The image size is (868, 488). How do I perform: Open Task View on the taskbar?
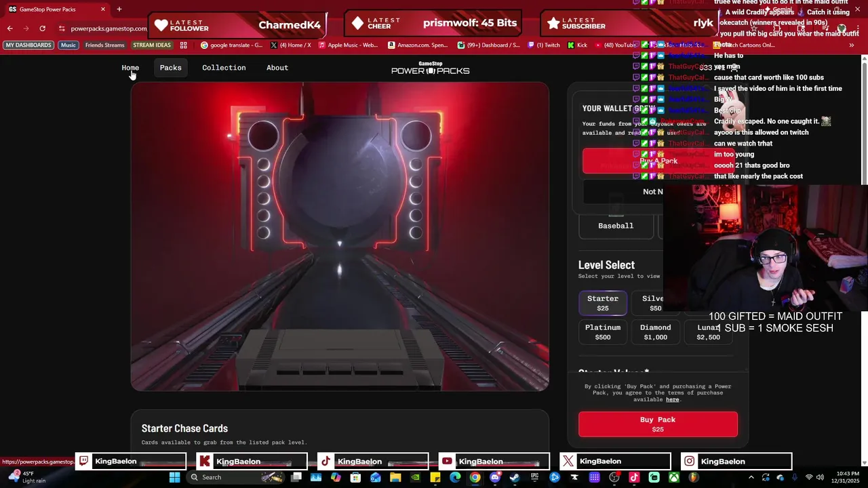pyautogui.click(x=296, y=477)
